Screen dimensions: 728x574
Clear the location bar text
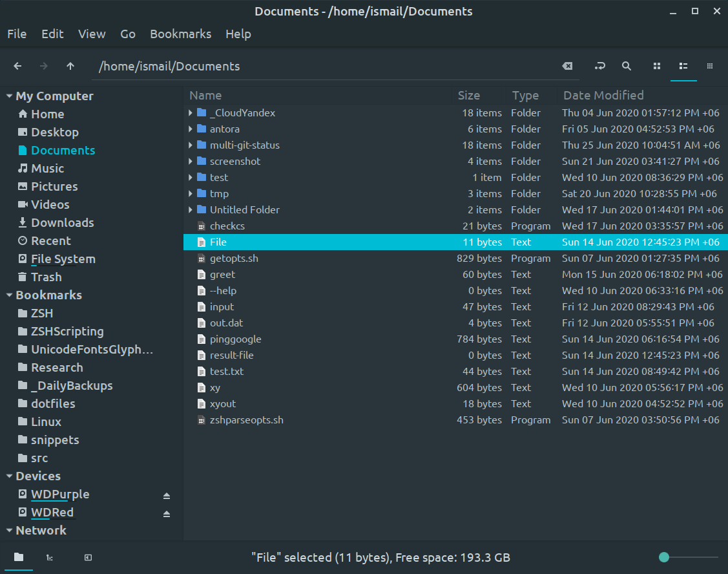pyautogui.click(x=567, y=66)
